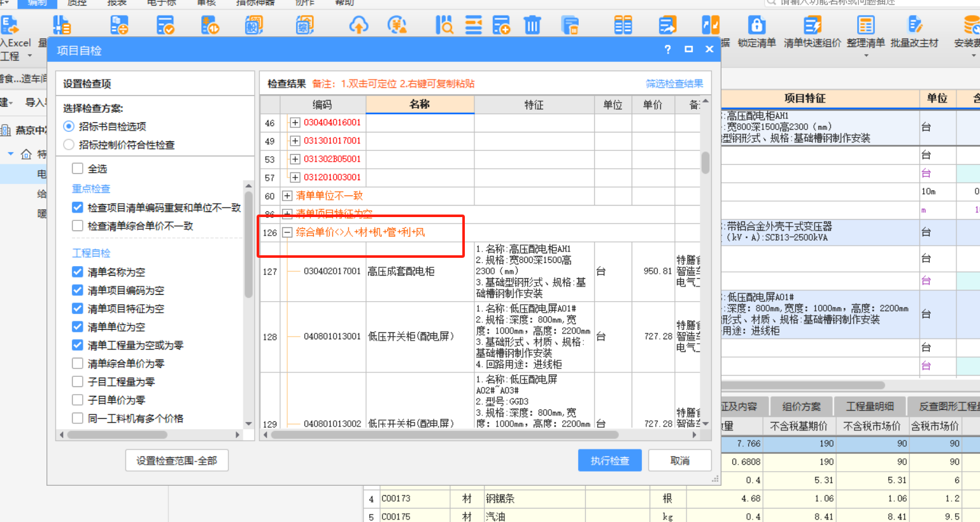Click the horizontal scrollbar under check results

[445, 435]
